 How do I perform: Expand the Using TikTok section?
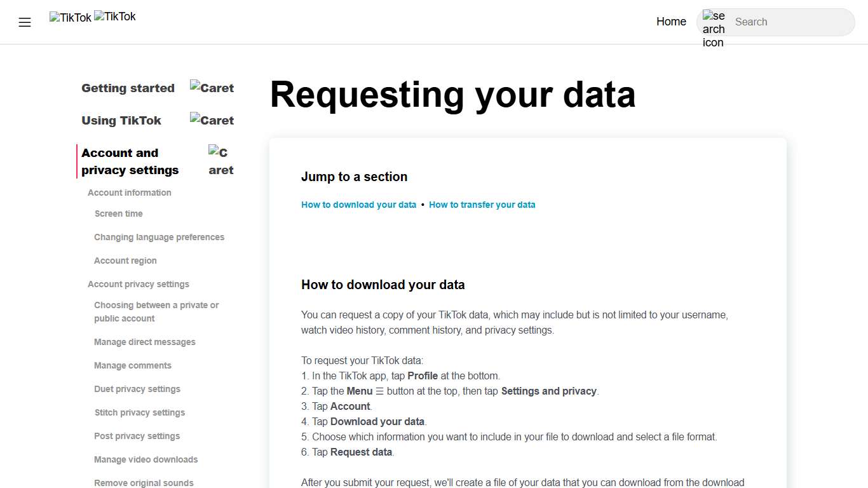(x=121, y=120)
